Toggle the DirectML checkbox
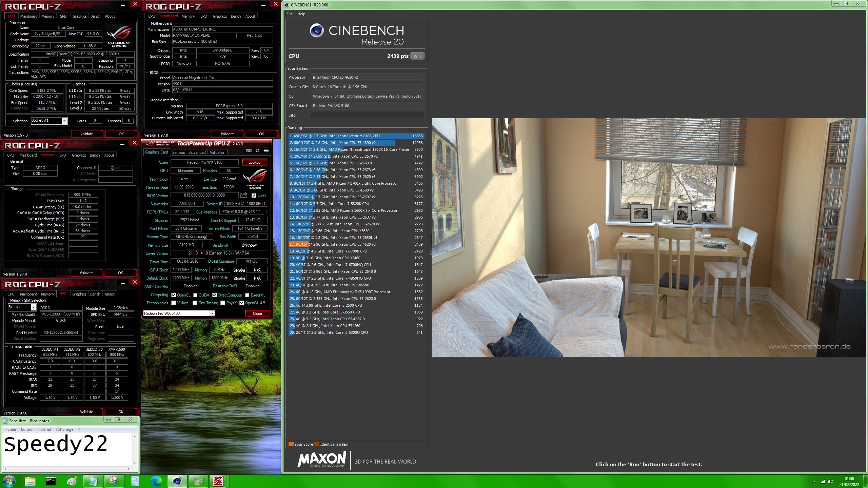868x488 pixels. 247,295
